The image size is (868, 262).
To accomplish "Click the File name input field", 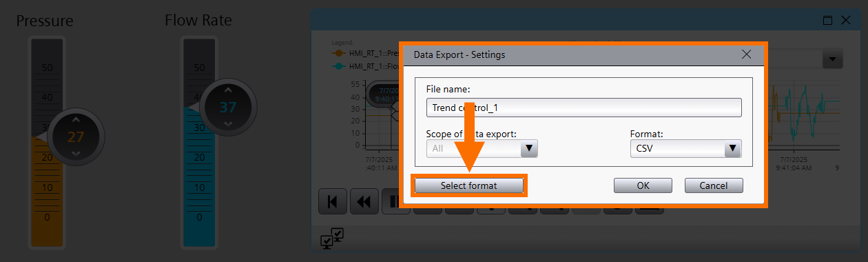I will (583, 108).
